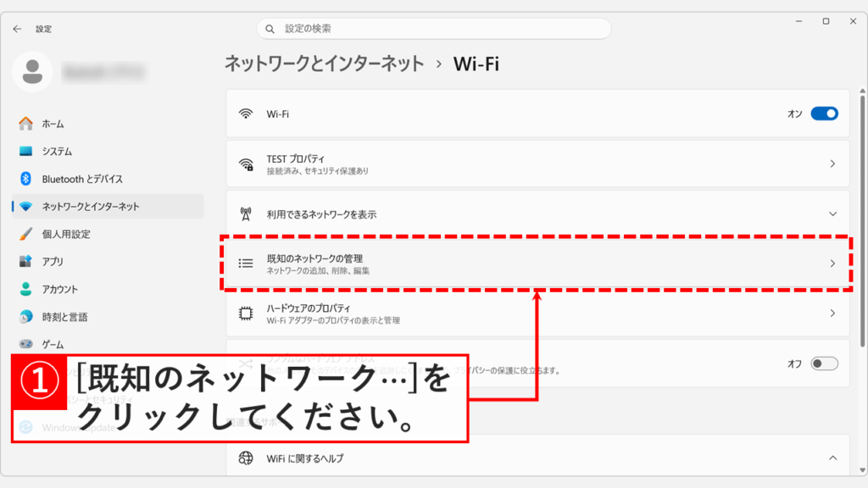868x488 pixels.
Task: Select Network and Internet sidebar item
Action: coord(108,207)
